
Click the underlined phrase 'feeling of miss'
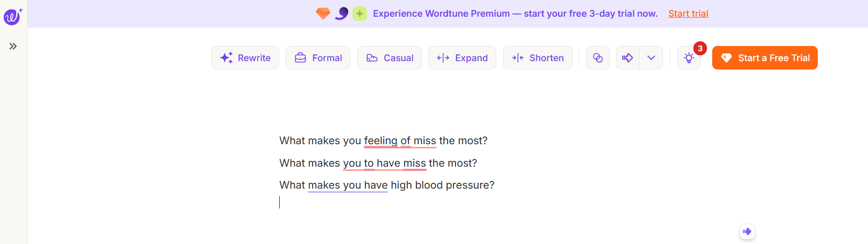(x=400, y=141)
